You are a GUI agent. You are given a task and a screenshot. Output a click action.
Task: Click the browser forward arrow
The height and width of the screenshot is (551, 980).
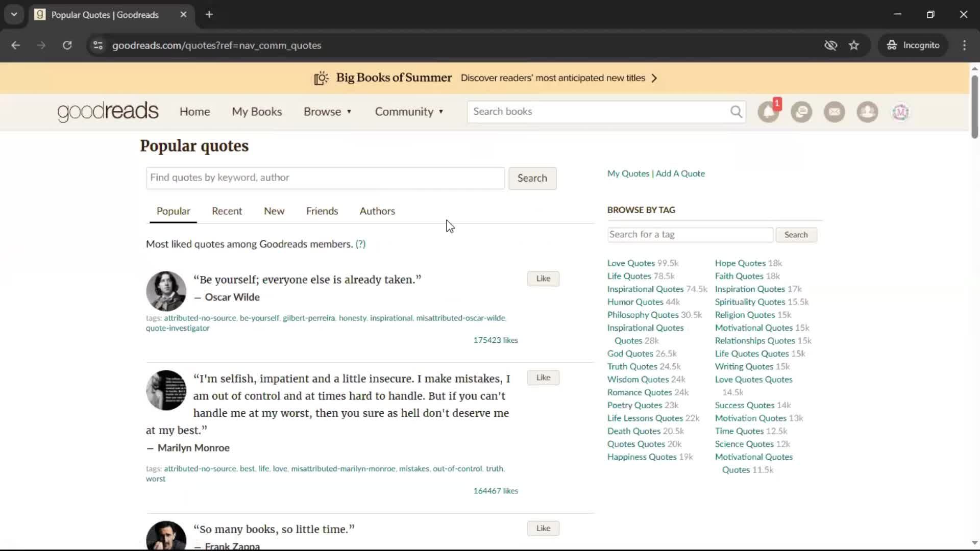click(x=41, y=45)
